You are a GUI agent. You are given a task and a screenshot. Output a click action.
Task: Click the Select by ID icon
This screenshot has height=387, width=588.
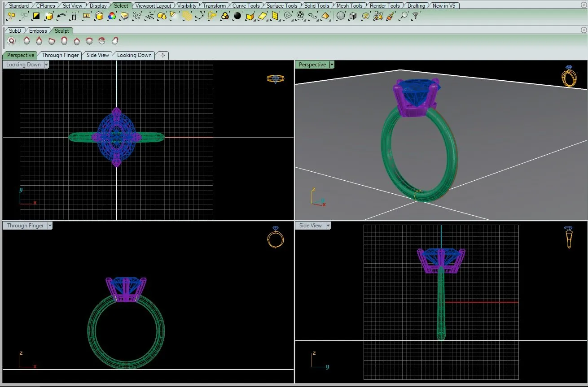(x=87, y=16)
